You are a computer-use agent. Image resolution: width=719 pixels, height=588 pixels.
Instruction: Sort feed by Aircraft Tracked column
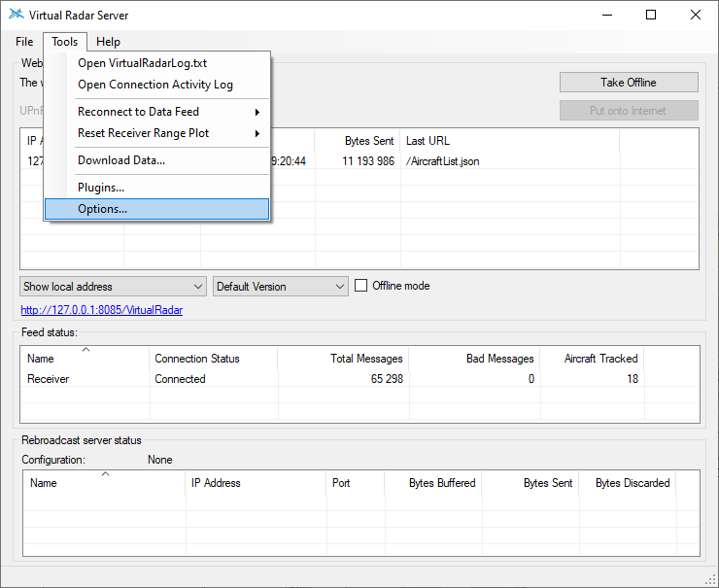[592, 359]
